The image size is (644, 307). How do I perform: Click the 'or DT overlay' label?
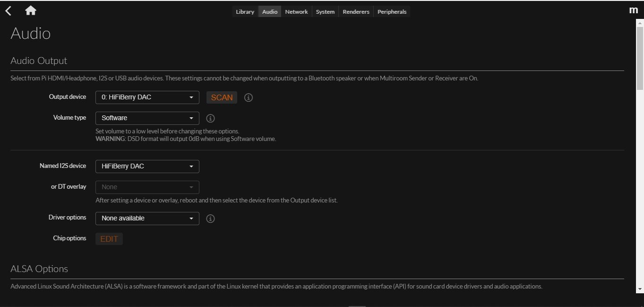69,186
